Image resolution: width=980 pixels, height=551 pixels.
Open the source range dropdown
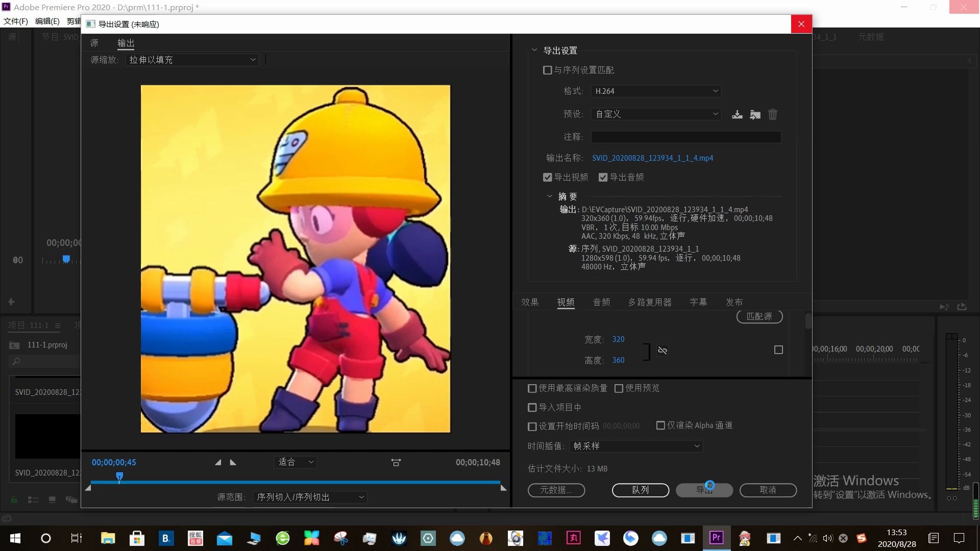310,497
